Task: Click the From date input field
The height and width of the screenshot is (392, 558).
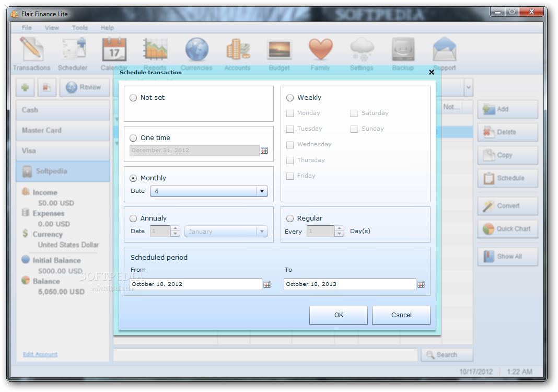Action: point(196,284)
